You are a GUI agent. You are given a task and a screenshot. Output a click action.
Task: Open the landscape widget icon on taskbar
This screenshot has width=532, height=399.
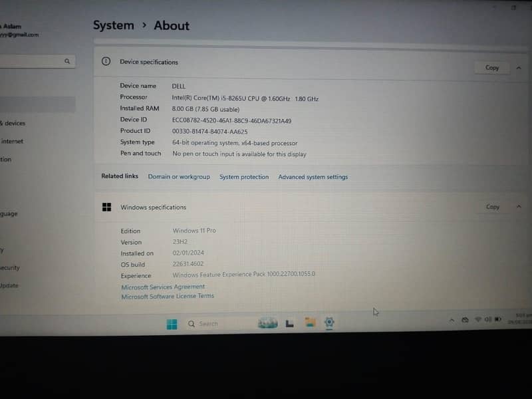coord(267,323)
